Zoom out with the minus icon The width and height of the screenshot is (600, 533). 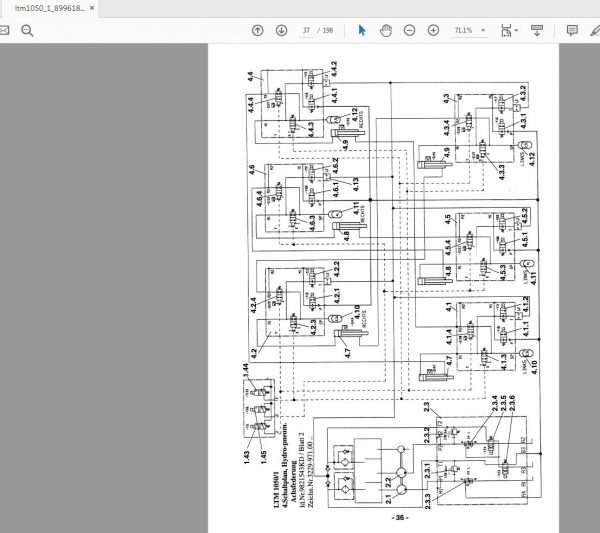pos(411,30)
